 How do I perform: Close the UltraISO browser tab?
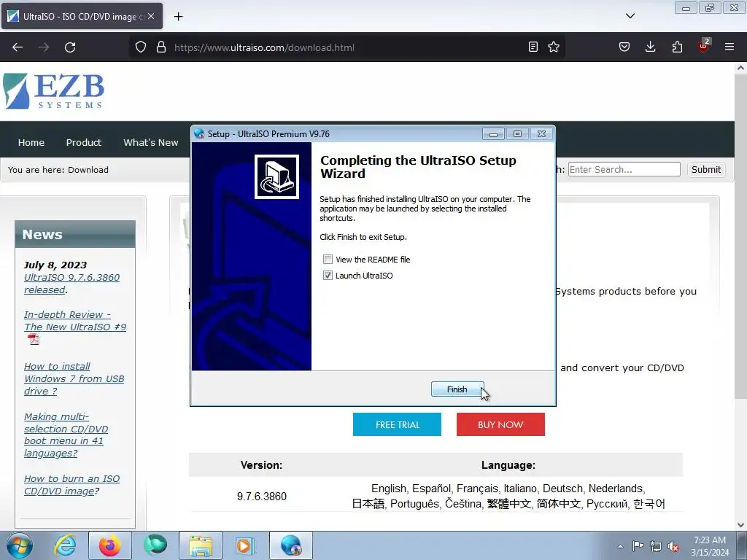(x=151, y=16)
